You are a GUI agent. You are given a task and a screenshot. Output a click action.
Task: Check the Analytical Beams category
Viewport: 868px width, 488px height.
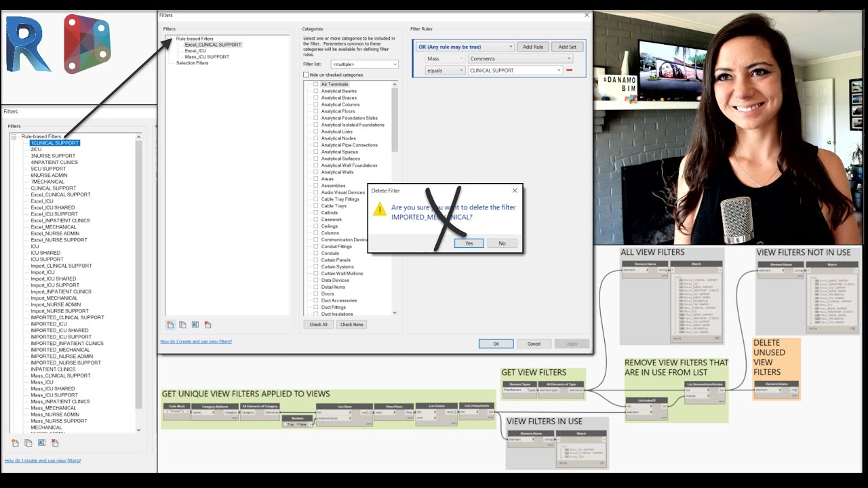coord(315,91)
